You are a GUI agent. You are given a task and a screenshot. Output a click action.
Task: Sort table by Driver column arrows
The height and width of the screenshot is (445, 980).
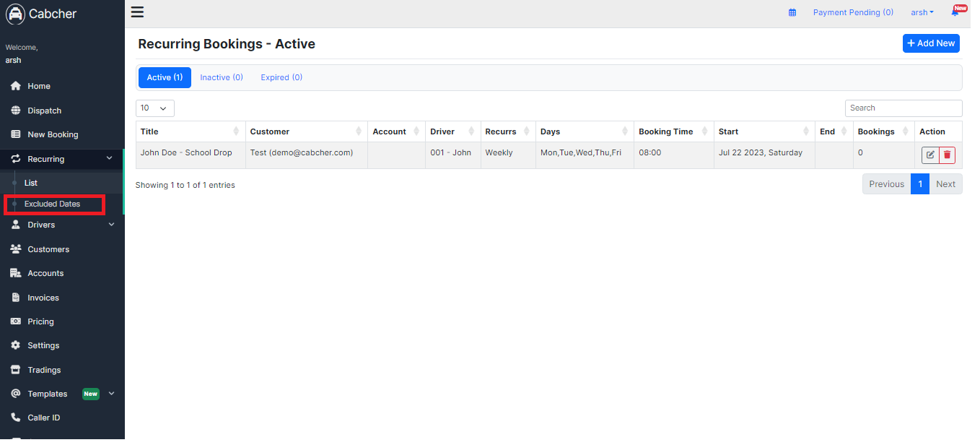(x=472, y=131)
